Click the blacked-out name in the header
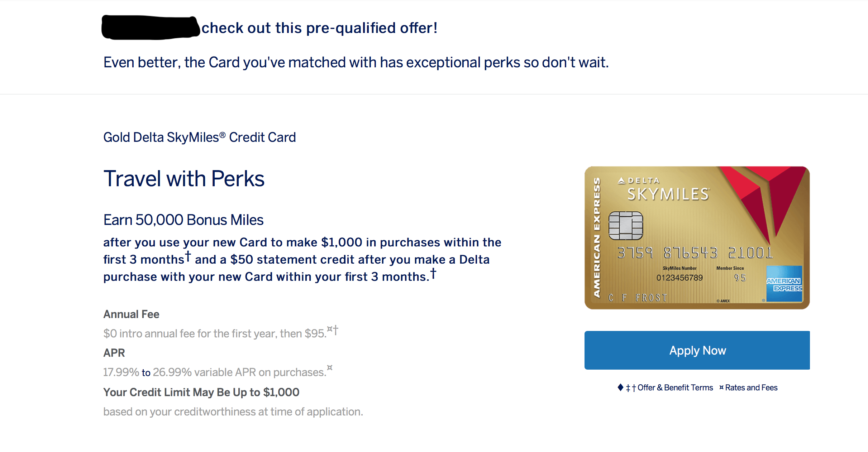The height and width of the screenshot is (452, 868). point(150,28)
